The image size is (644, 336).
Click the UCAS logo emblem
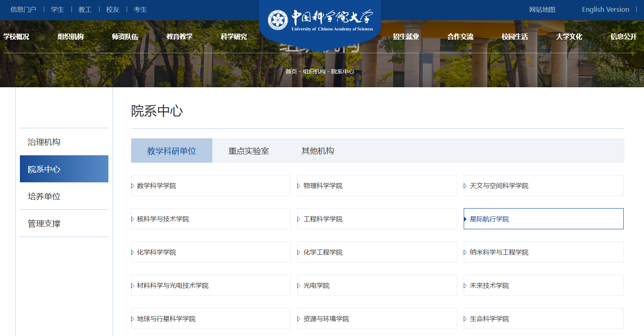(278, 19)
